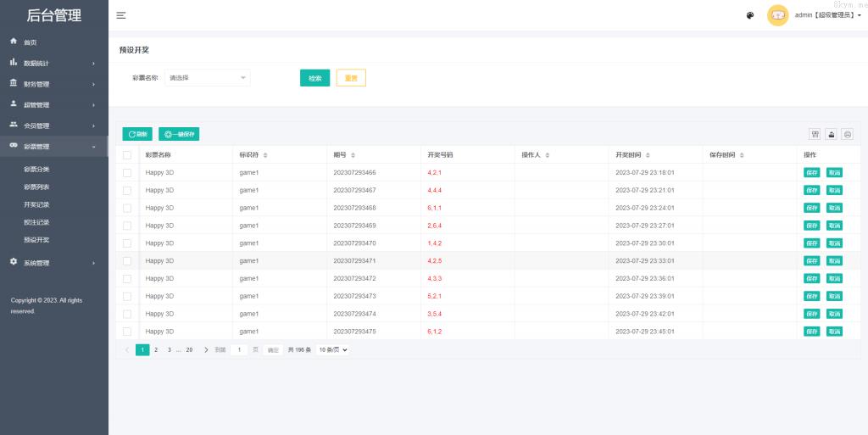Click the print icon above table
This screenshot has height=435, width=868.
pos(847,134)
